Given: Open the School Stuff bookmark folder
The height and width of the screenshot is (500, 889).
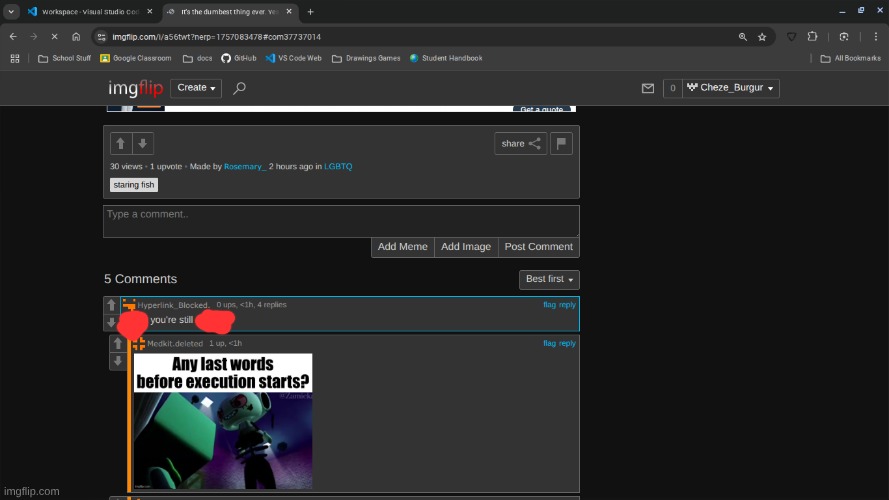Looking at the screenshot, I should click(x=64, y=58).
